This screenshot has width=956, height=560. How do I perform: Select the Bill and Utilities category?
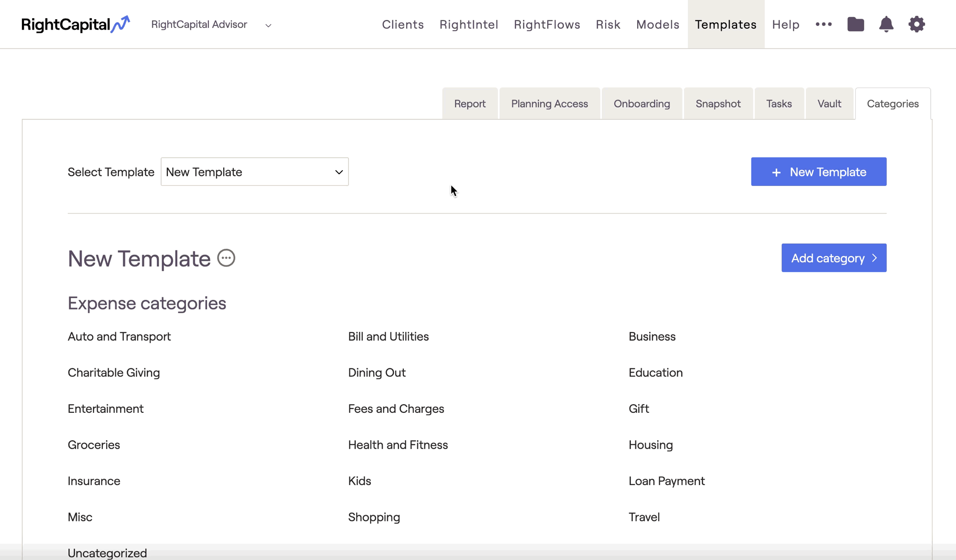tap(388, 336)
